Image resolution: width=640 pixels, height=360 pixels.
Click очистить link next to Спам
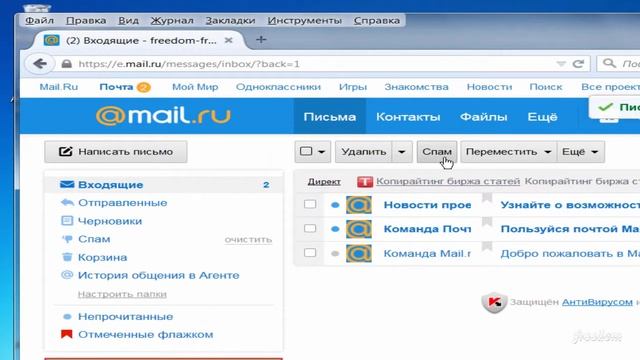[x=248, y=240]
